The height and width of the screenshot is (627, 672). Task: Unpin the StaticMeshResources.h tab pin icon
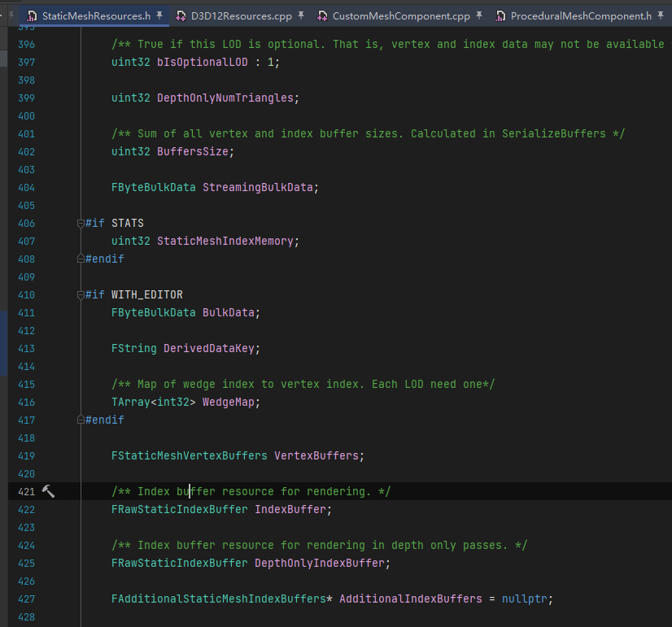[x=159, y=15]
